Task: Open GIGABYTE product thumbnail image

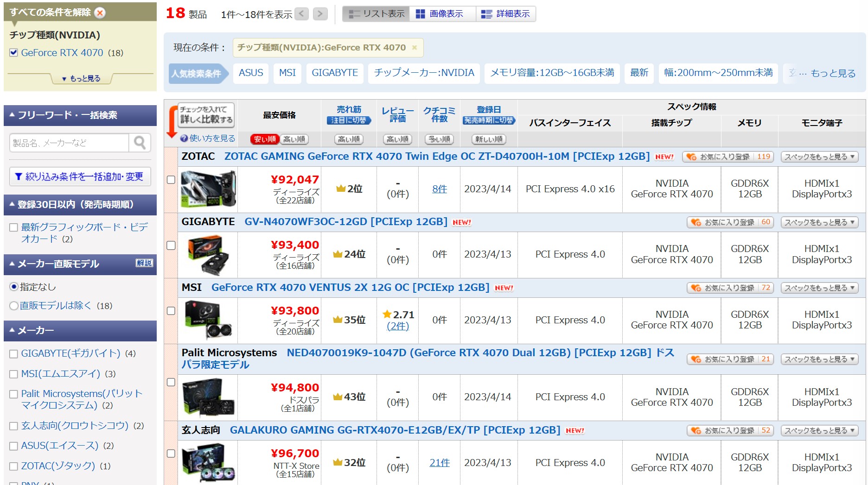Action: click(208, 254)
